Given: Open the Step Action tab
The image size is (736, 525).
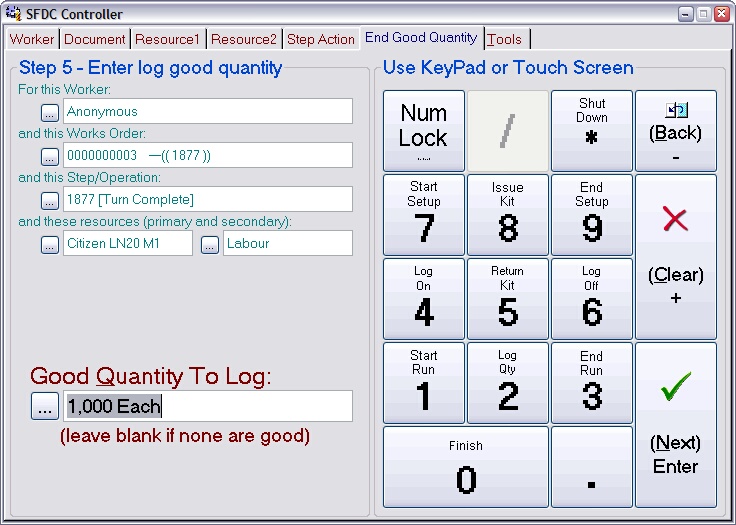Looking at the screenshot, I should point(321,39).
